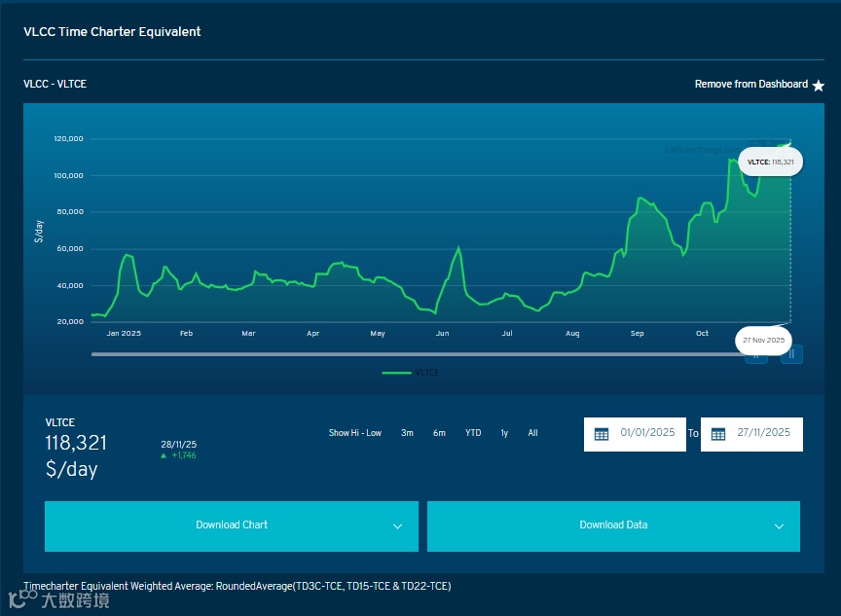Click the star icon beside Remove from Dashboard
Screen dimensions: 841x616
coord(818,86)
